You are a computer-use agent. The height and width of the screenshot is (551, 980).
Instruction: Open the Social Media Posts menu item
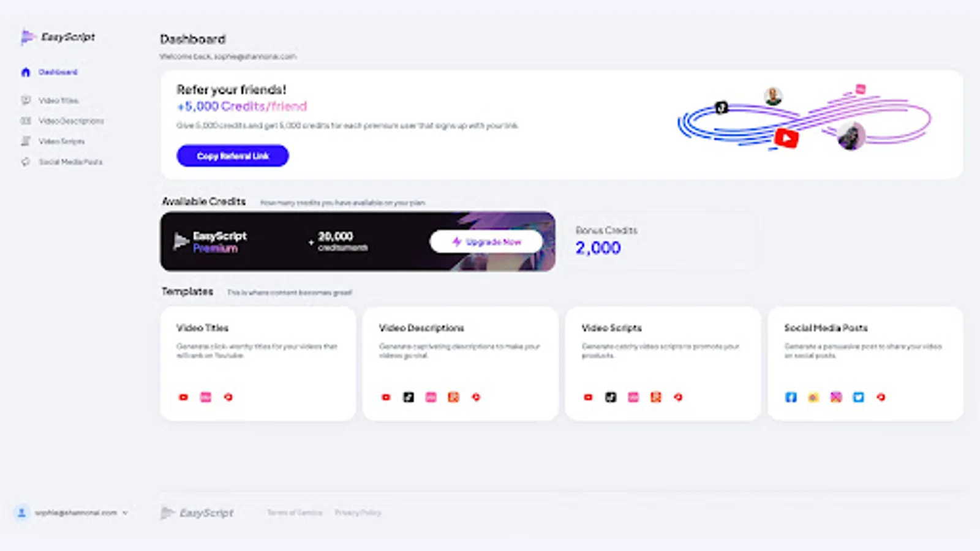(x=70, y=162)
